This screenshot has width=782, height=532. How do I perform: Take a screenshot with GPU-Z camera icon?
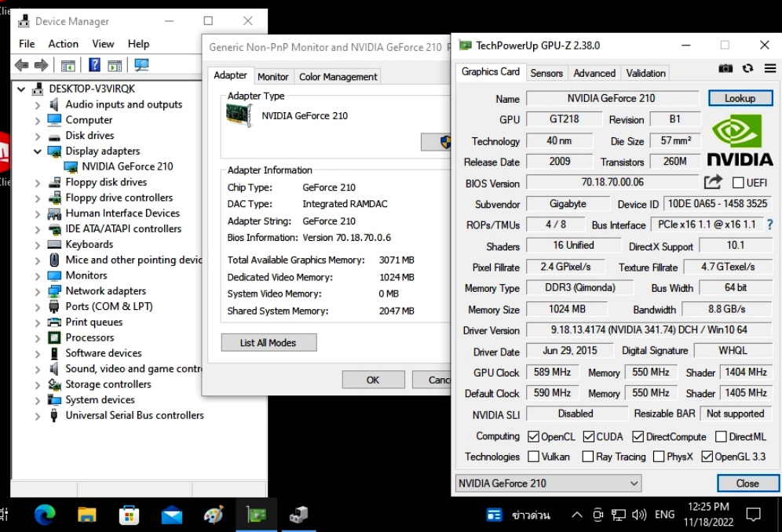coord(725,68)
